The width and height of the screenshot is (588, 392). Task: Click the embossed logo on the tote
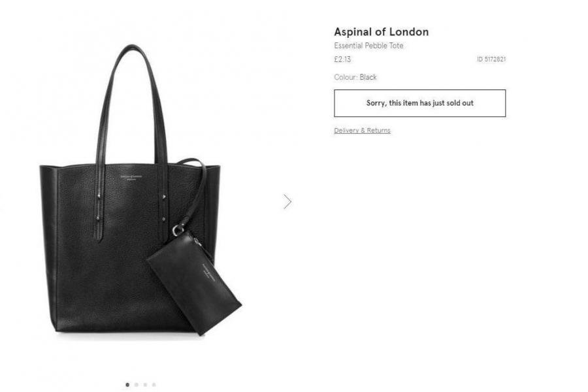click(131, 177)
